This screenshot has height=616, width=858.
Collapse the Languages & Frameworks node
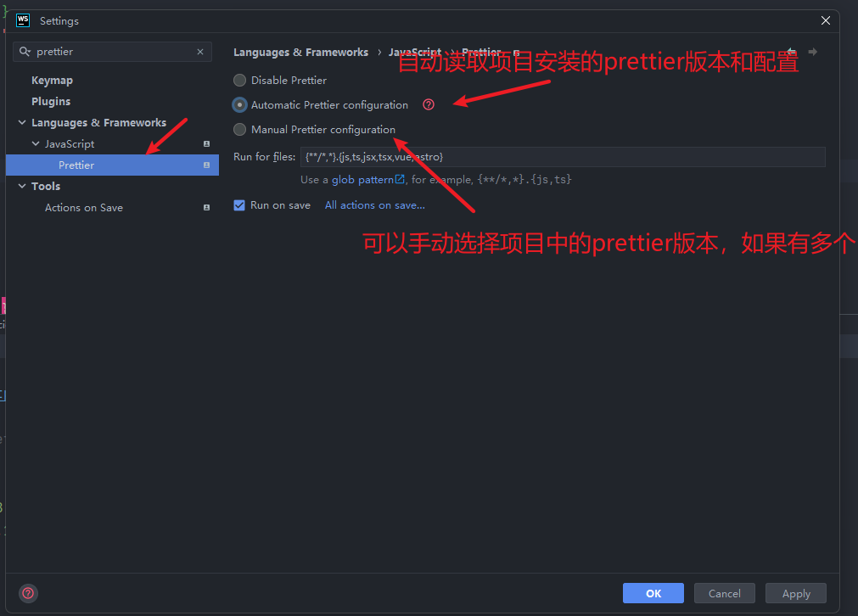click(22, 122)
